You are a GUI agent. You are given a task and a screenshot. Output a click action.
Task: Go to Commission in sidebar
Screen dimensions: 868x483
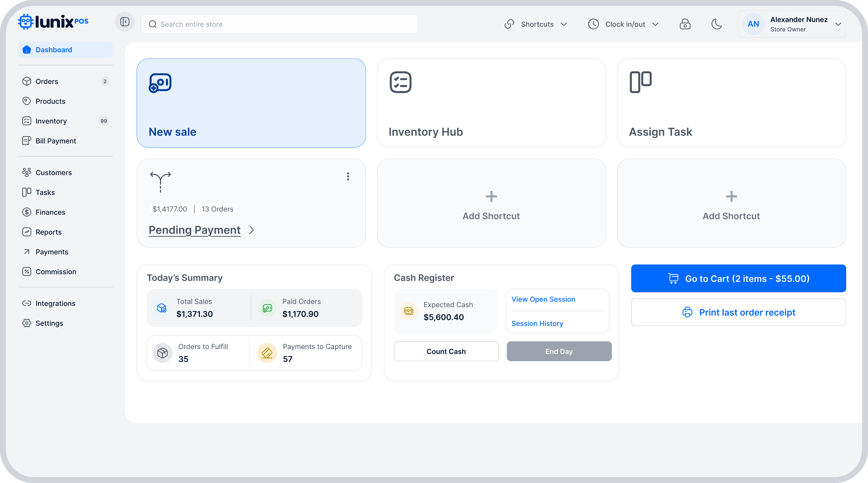56,272
